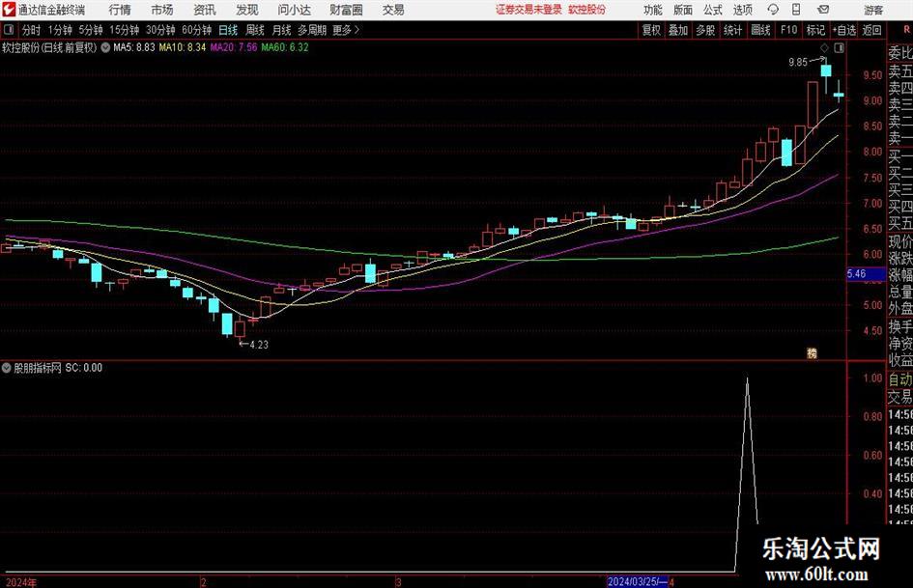Click the red R icon at top right
This screenshot has height=588, width=913.
coord(906,30)
